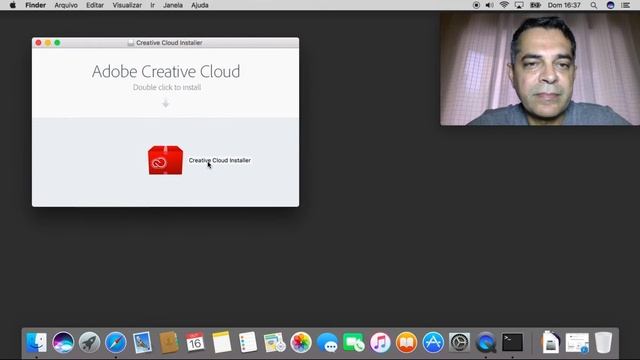The image size is (640, 360).
Task: Open Finder from the Dock
Action: [x=36, y=342]
